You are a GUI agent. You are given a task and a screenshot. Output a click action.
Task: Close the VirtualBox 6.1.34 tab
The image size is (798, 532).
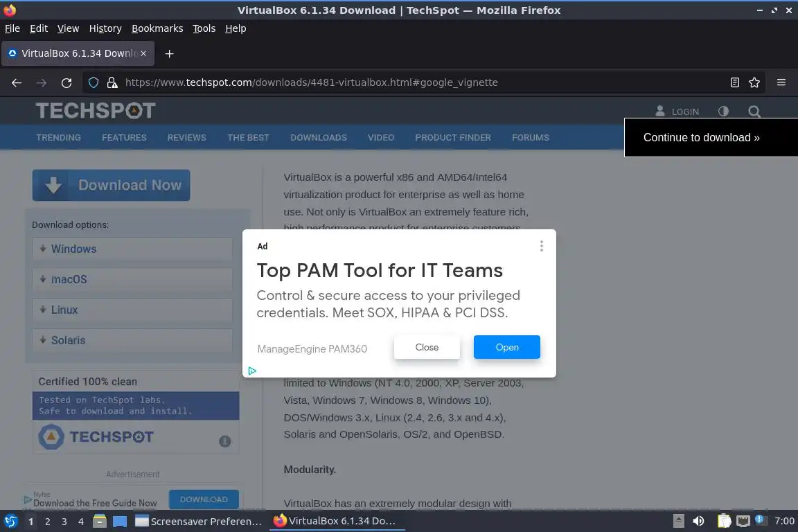tap(143, 53)
